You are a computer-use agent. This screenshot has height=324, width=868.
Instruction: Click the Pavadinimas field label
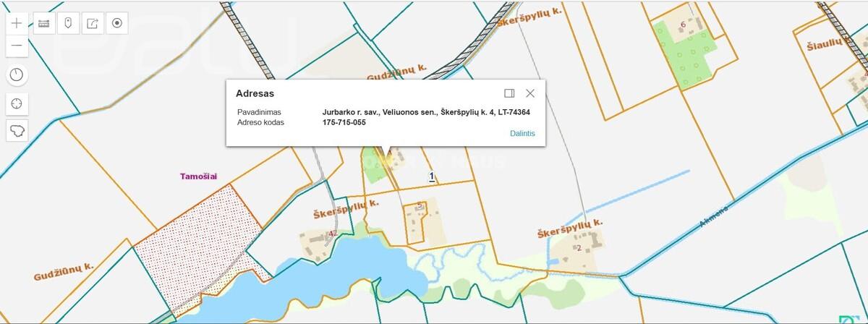coord(259,112)
